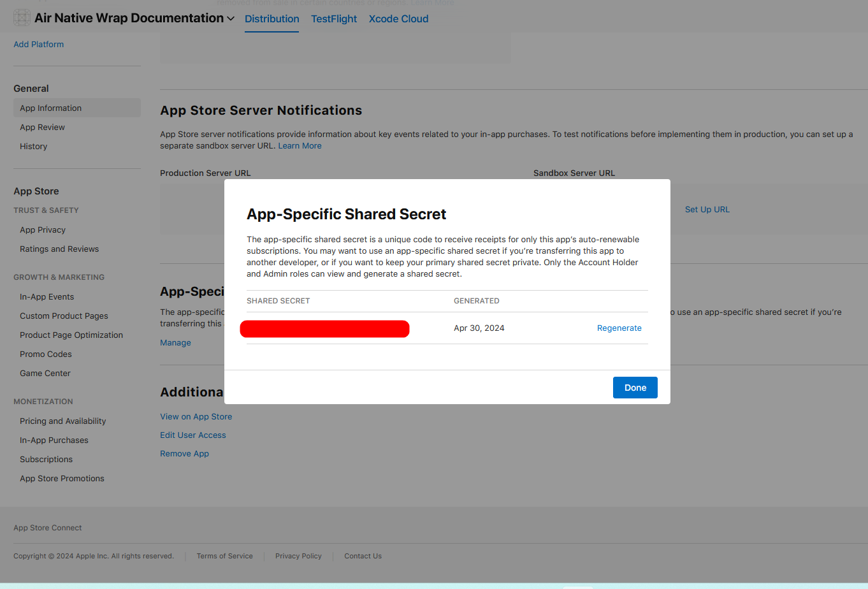868x589 pixels.
Task: Open Privacy Policy in footer
Action: point(298,556)
